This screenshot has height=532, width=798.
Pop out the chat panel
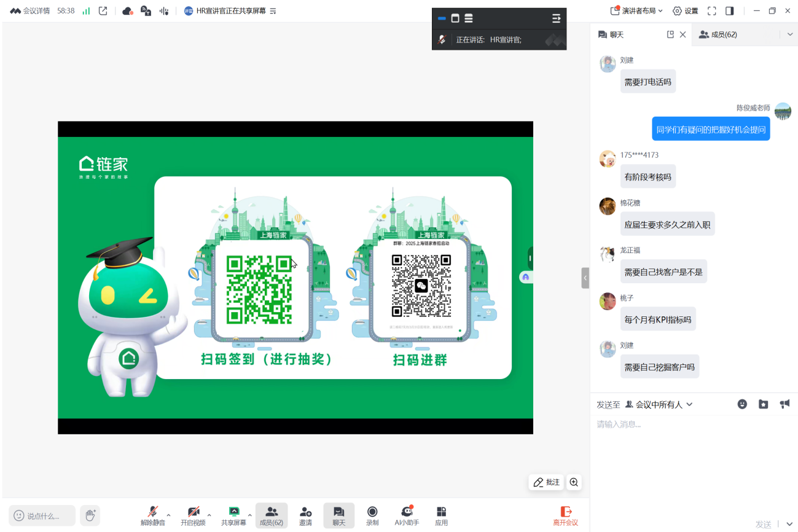(670, 35)
